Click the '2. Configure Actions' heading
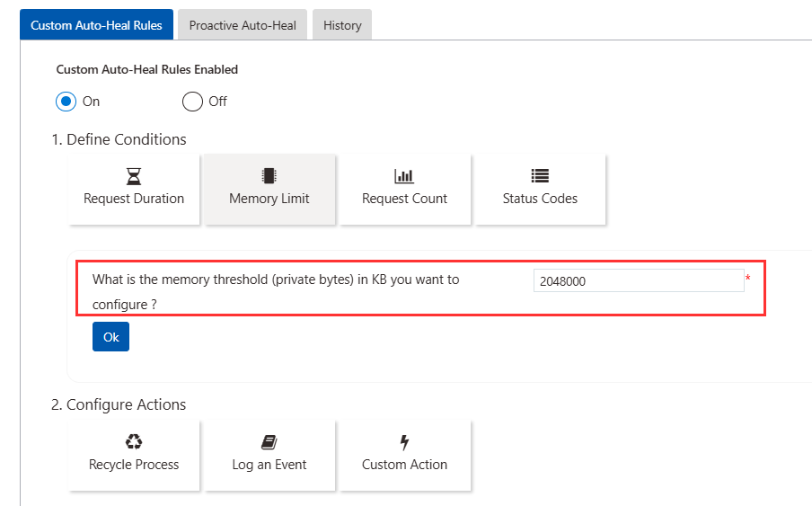Image resolution: width=812 pixels, height=506 pixels. click(118, 404)
